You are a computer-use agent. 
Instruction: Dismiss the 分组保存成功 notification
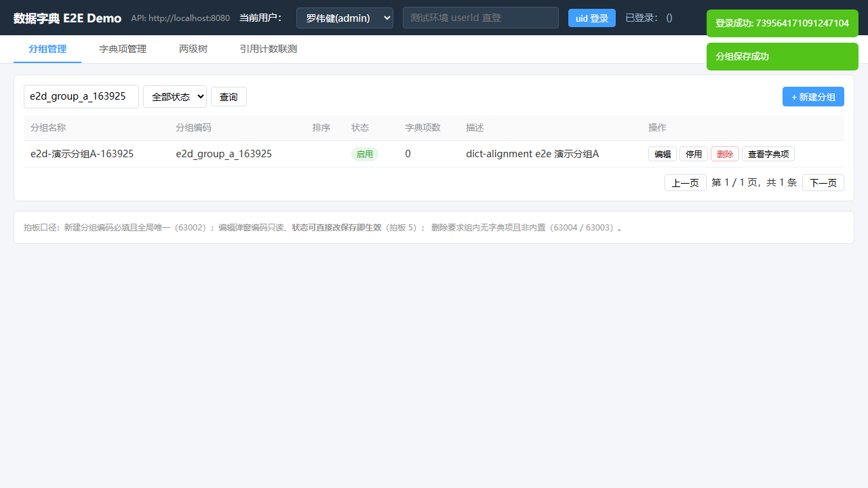(x=783, y=56)
